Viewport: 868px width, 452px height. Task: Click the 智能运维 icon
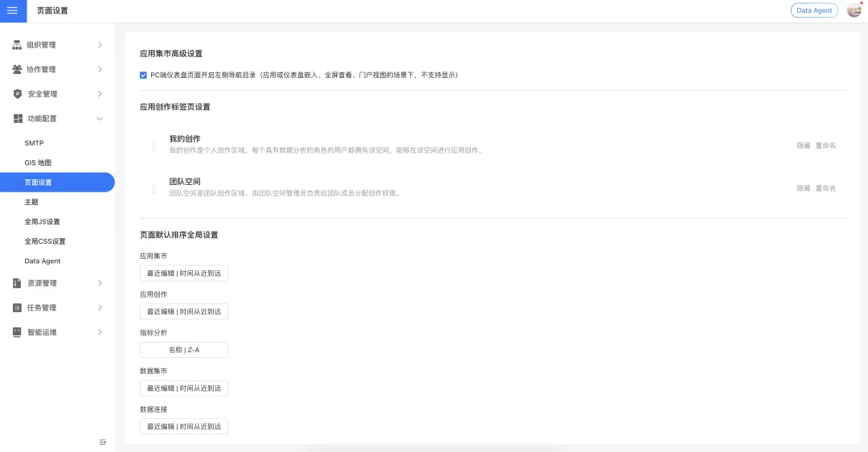(17, 332)
